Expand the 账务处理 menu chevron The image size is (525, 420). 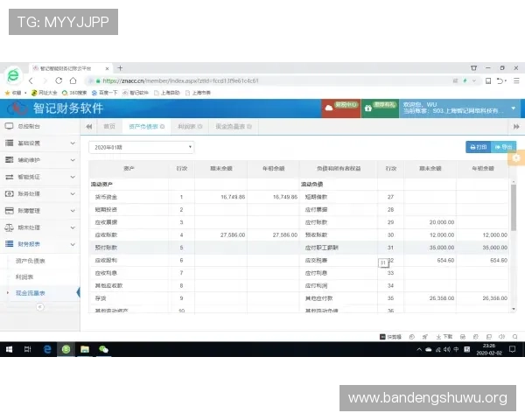(x=73, y=193)
